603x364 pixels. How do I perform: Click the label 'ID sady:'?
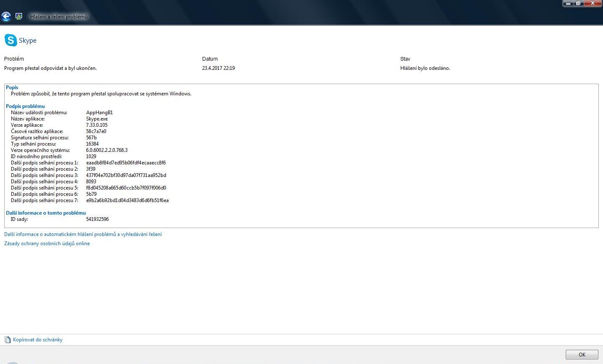[19, 219]
